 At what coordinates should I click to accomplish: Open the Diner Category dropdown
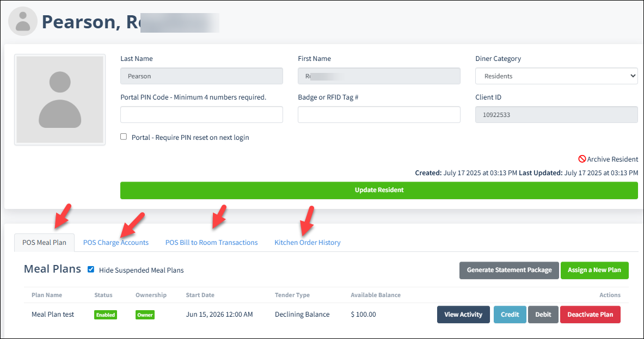point(556,76)
